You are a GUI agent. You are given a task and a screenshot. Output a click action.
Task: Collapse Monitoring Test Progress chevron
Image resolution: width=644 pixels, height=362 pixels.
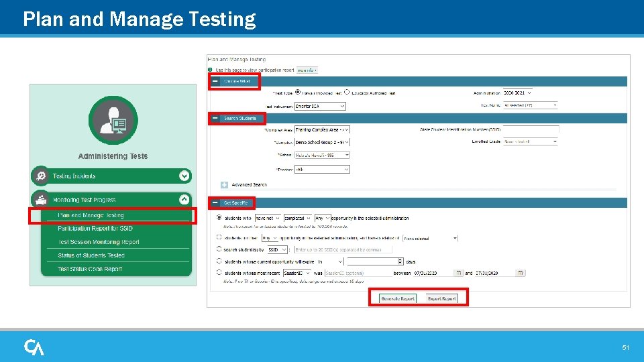point(184,200)
